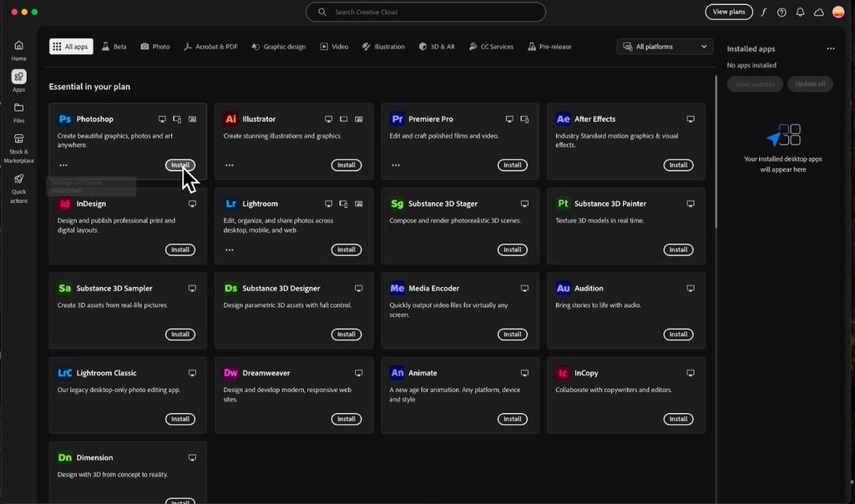Open Installed apps more options menu
Screen dimensions: 855x504
click(x=830, y=49)
